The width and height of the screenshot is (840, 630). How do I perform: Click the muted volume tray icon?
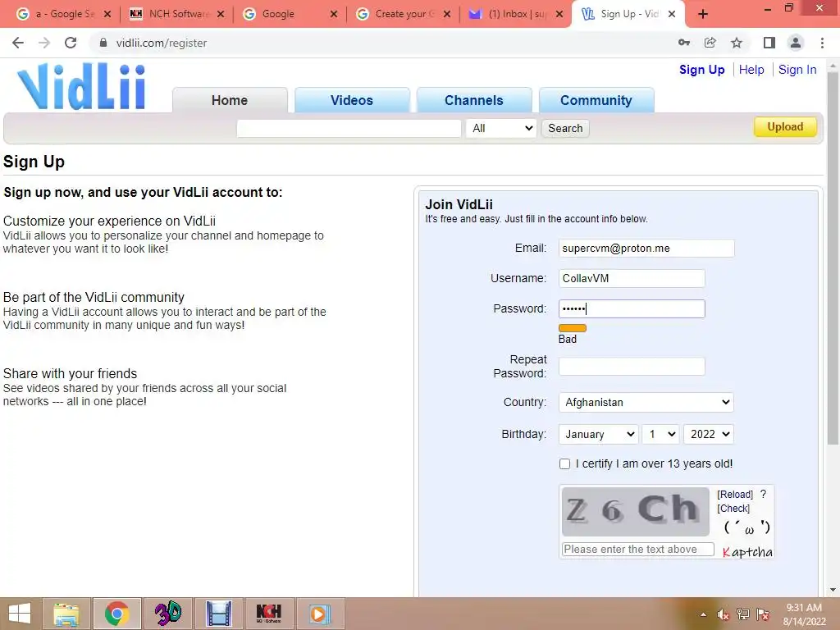[723, 615]
